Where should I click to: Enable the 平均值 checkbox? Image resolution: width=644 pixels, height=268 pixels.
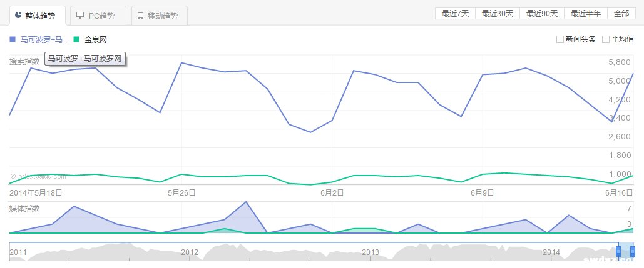605,39
